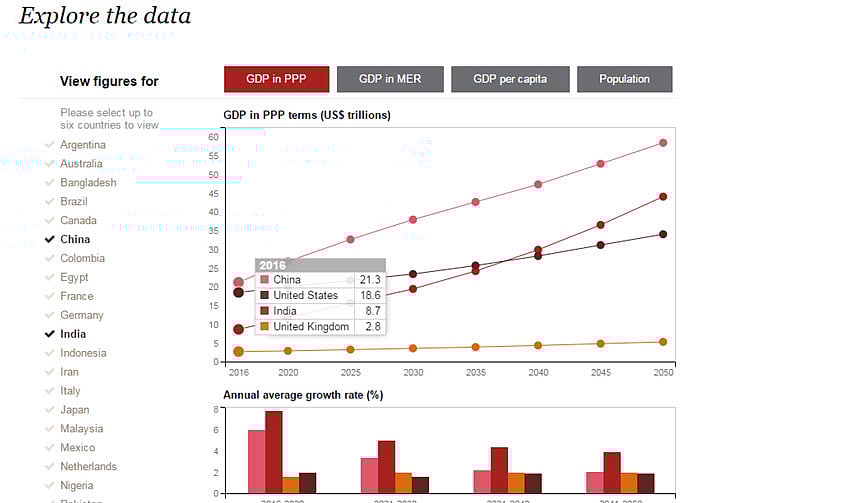The height and width of the screenshot is (503, 849).
Task: Click United States 2050 data point
Action: pyautogui.click(x=663, y=235)
